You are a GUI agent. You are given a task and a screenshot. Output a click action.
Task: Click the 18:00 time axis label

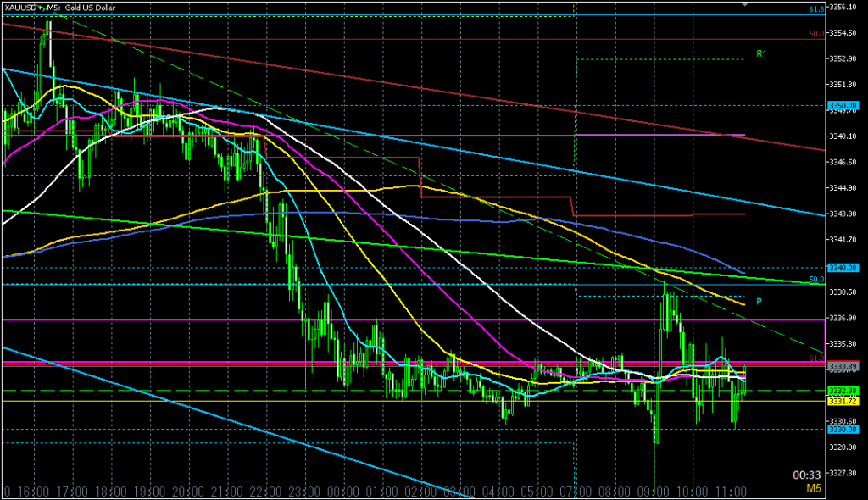click(x=111, y=492)
